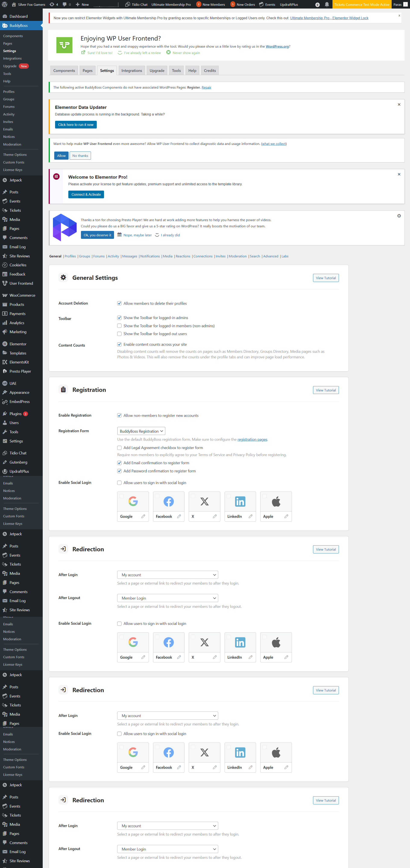410x868 pixels.
Task: Toggle Add Password confirmation to register form
Action: click(119, 471)
